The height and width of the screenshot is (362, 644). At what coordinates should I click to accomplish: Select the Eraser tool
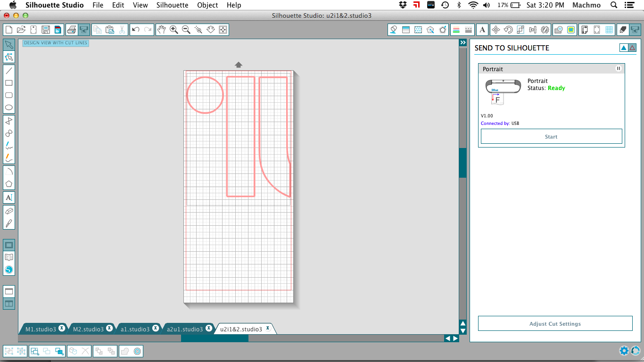[x=9, y=211]
